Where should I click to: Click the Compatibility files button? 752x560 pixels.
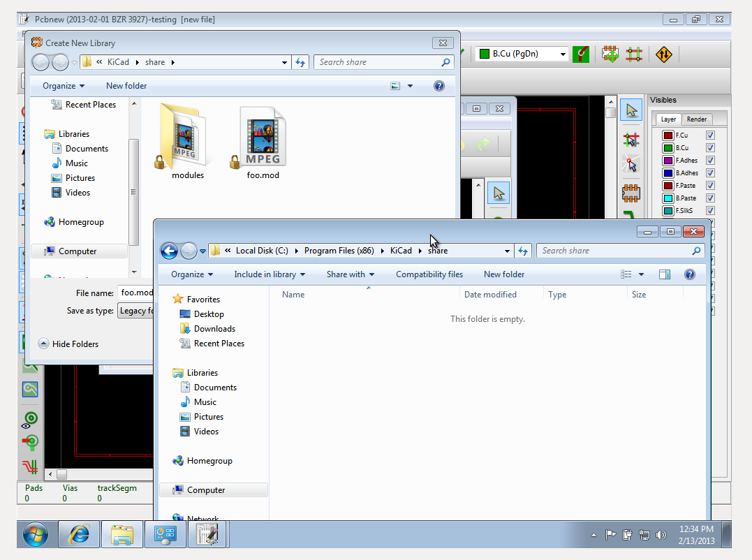429,274
